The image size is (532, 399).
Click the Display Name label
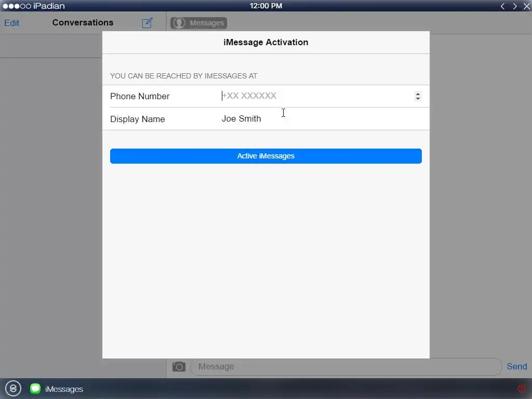[137, 119]
